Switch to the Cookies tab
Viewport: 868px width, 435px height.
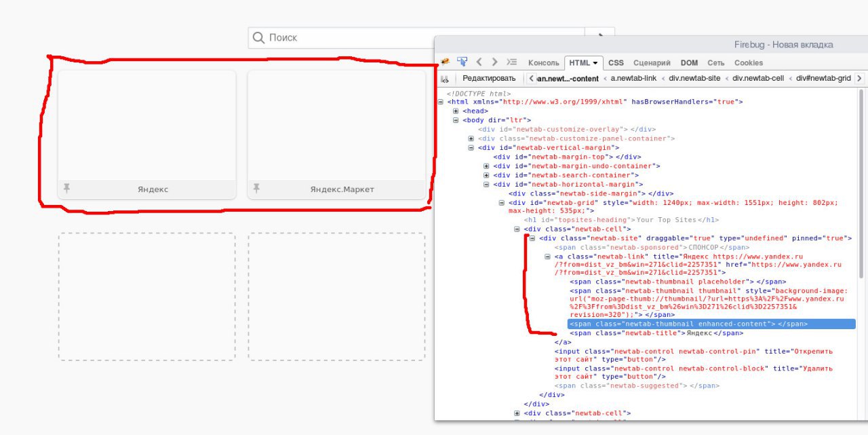[749, 62]
